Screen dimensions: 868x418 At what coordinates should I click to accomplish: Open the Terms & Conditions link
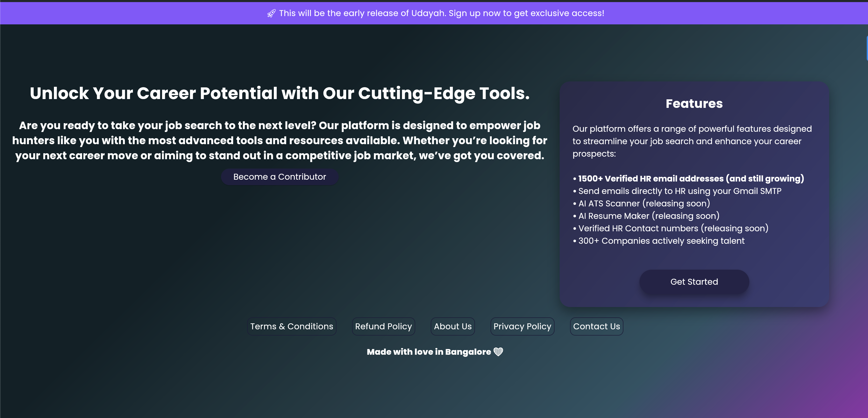(x=291, y=326)
